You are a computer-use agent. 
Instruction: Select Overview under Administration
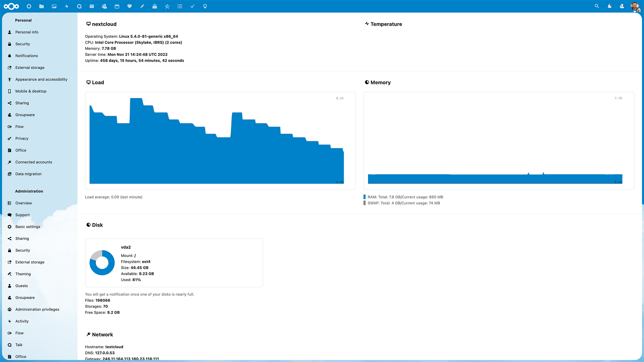point(23,203)
